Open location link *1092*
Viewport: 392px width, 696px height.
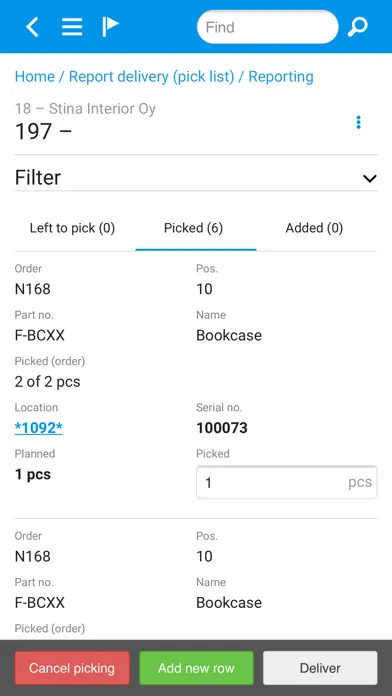tap(39, 428)
